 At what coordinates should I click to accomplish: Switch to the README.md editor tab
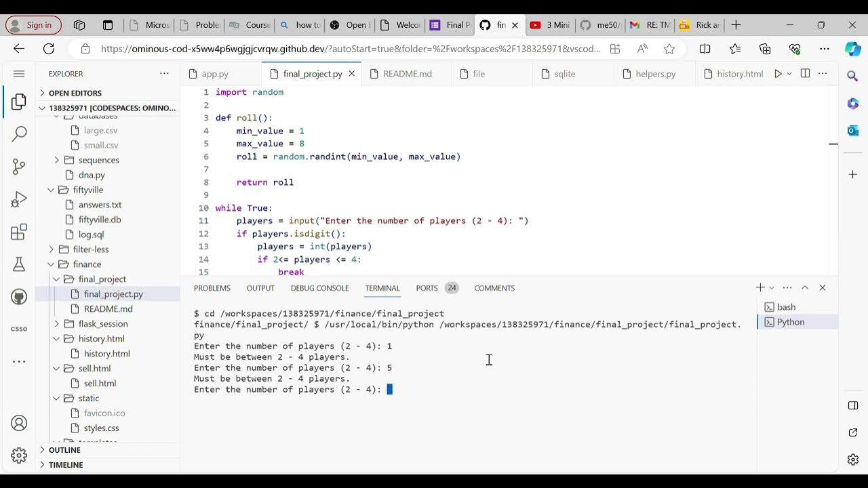point(407,74)
